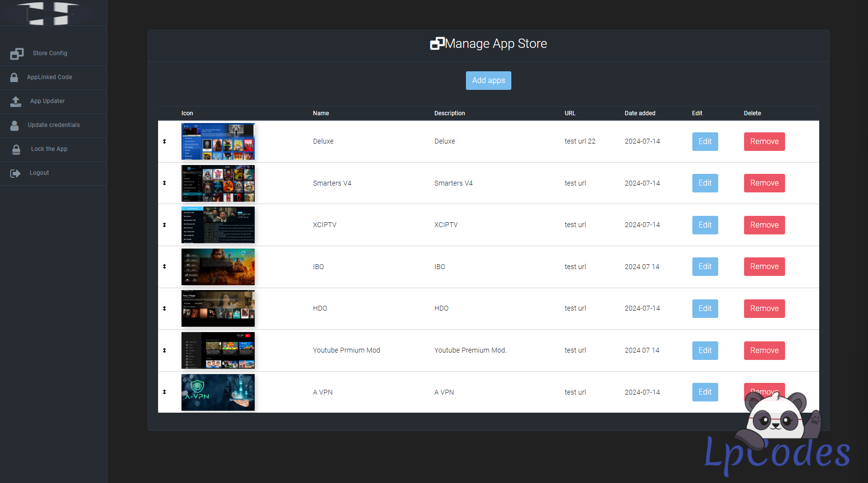Image resolution: width=868 pixels, height=483 pixels.
Task: Remove the IBO app entry
Action: pos(764,267)
